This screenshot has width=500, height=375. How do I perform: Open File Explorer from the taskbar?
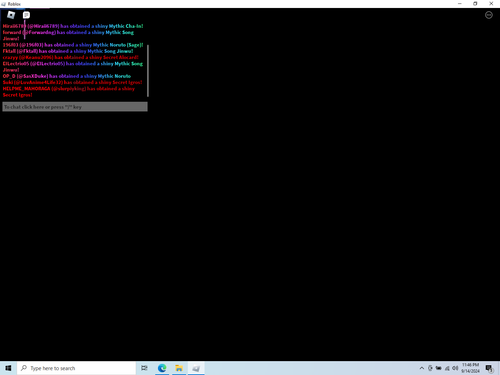(x=179, y=368)
